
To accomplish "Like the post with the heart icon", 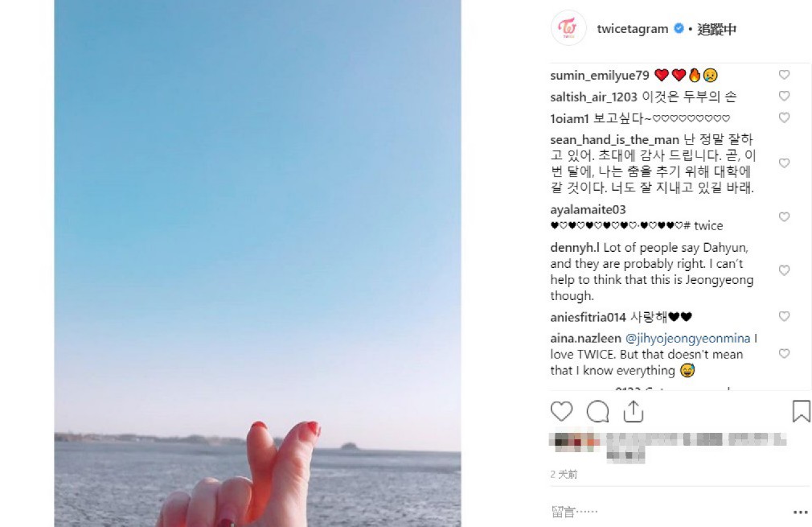I will 561,411.
